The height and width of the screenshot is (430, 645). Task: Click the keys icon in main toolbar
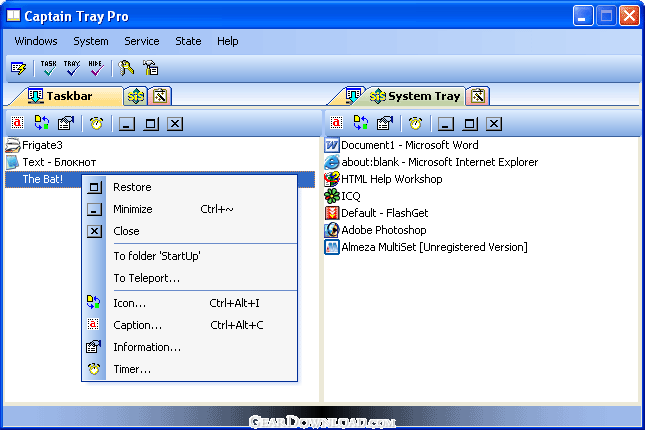(126, 68)
